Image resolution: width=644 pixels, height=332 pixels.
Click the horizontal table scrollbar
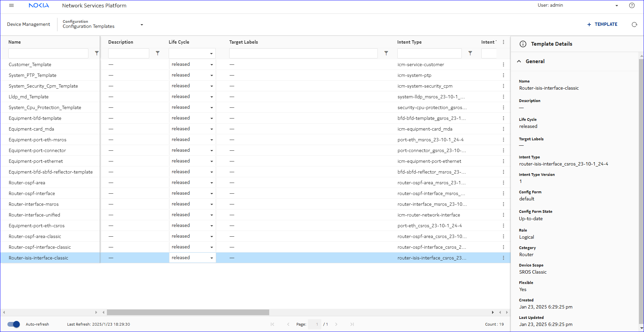tap(188, 313)
